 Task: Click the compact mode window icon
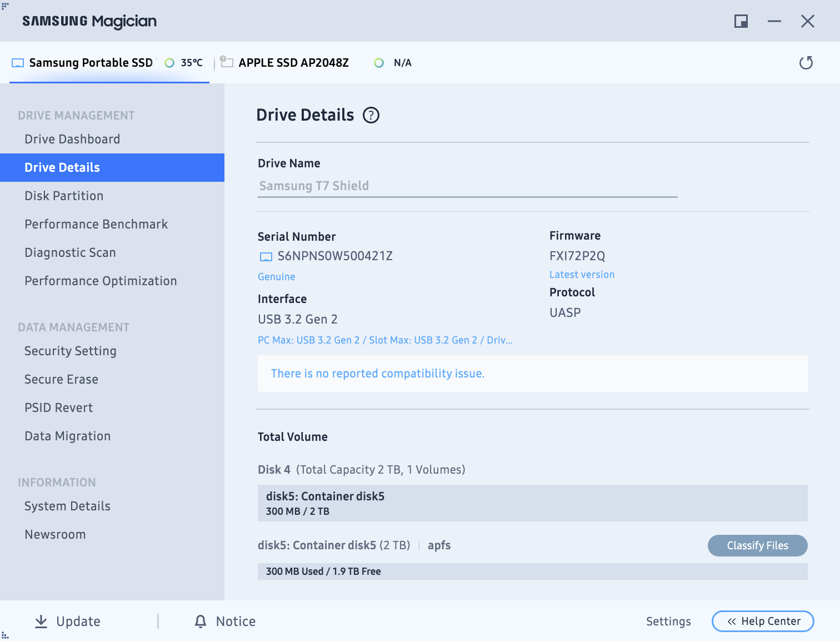click(x=741, y=21)
